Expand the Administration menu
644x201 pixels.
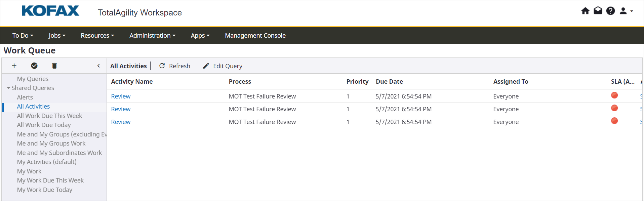tap(152, 35)
